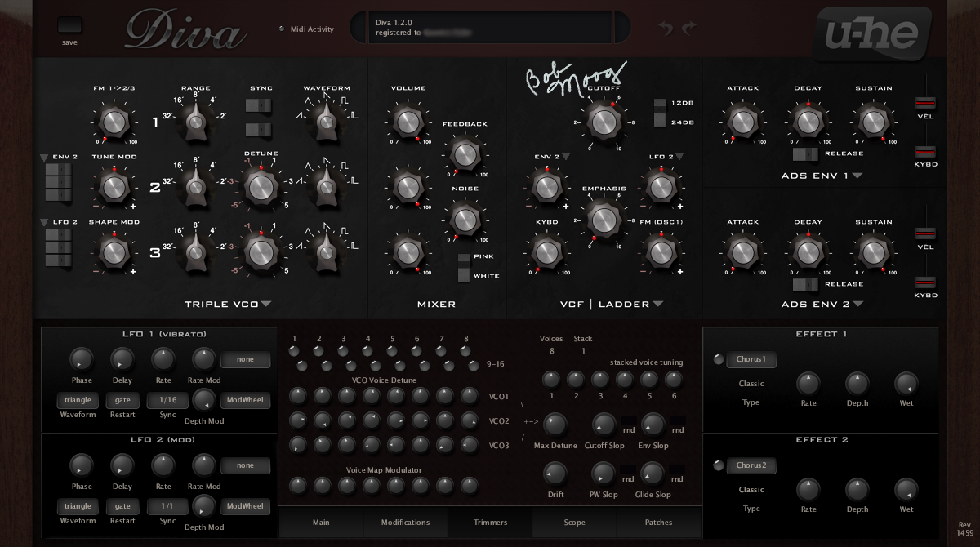Click the Max Detune knob
980x547 pixels.
[555, 424]
